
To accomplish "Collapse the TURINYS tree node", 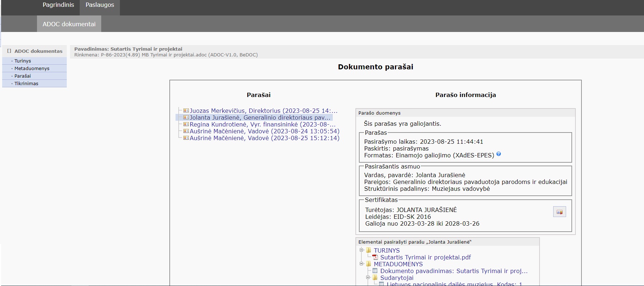I will pyautogui.click(x=361, y=250).
